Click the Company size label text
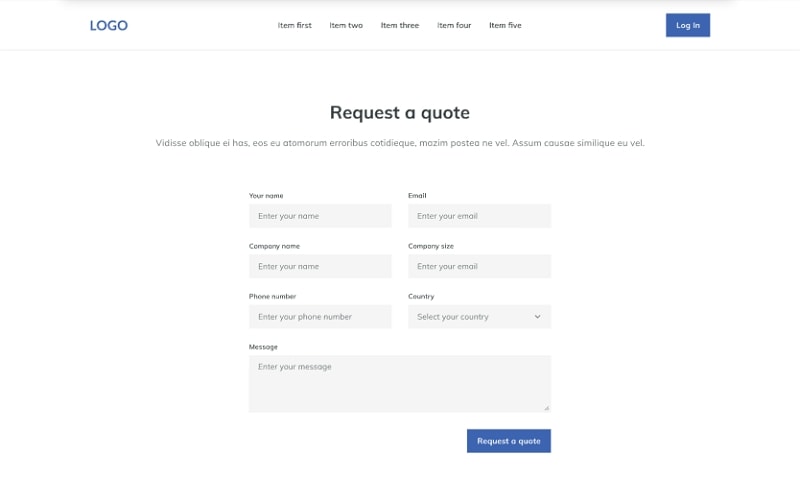Viewport: 800px width, 479px height. tap(431, 246)
